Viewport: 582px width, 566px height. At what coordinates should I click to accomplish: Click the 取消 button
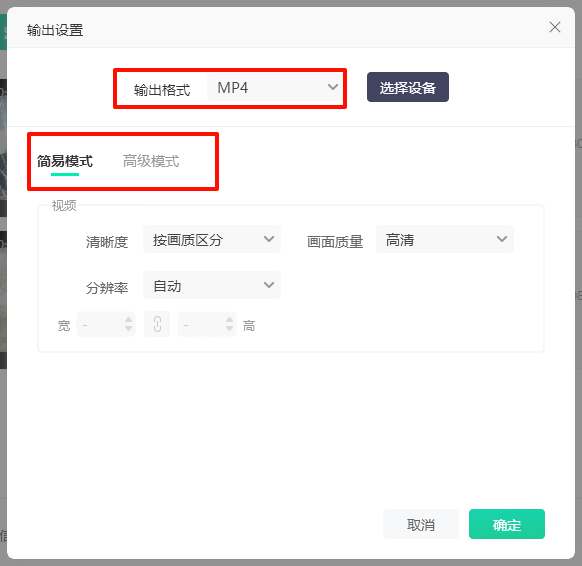click(421, 524)
